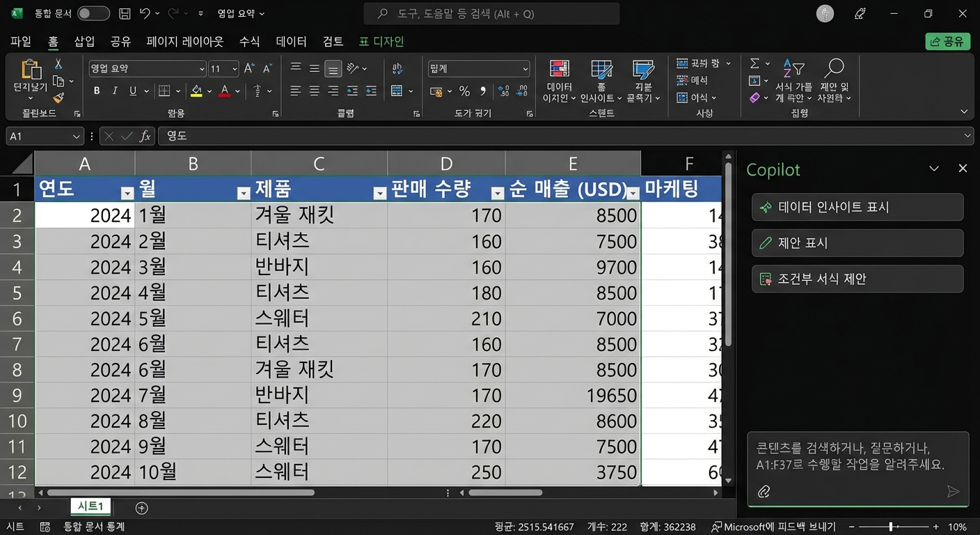Open the font name dropdown
980x535 pixels.
pos(202,69)
